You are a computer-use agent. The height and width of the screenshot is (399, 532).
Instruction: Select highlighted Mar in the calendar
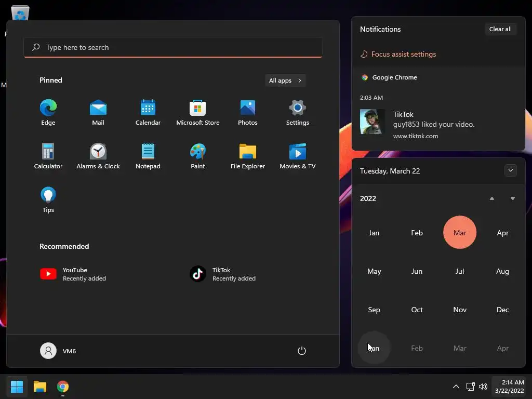tap(460, 233)
